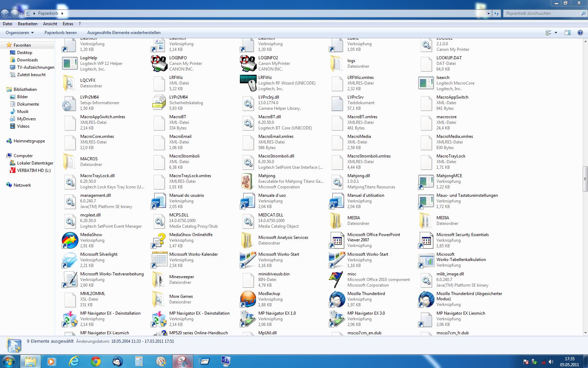Open Bibliotheken in the navigation pane
Screen dimensions: 588x368
point(25,89)
